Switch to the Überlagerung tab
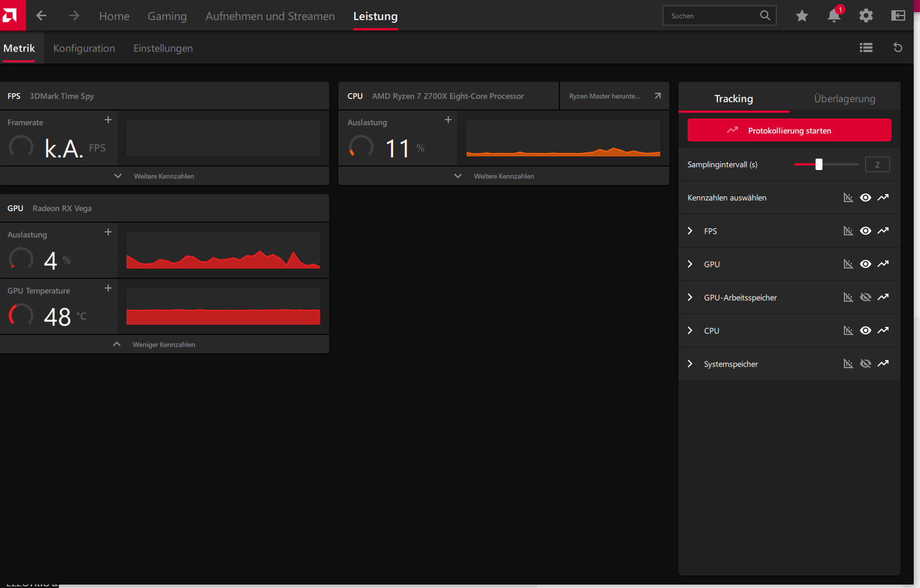Viewport: 920px width, 588px height. click(x=844, y=98)
